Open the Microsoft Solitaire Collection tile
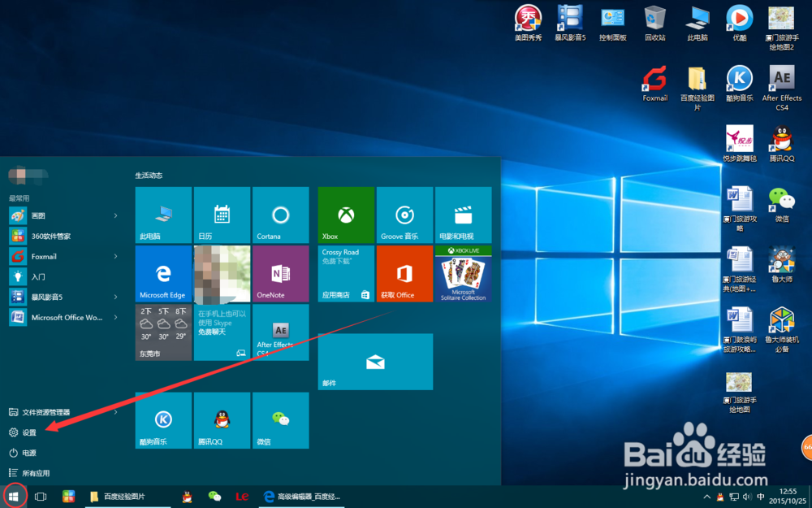Screen dimensions: 812x508 click(464, 274)
